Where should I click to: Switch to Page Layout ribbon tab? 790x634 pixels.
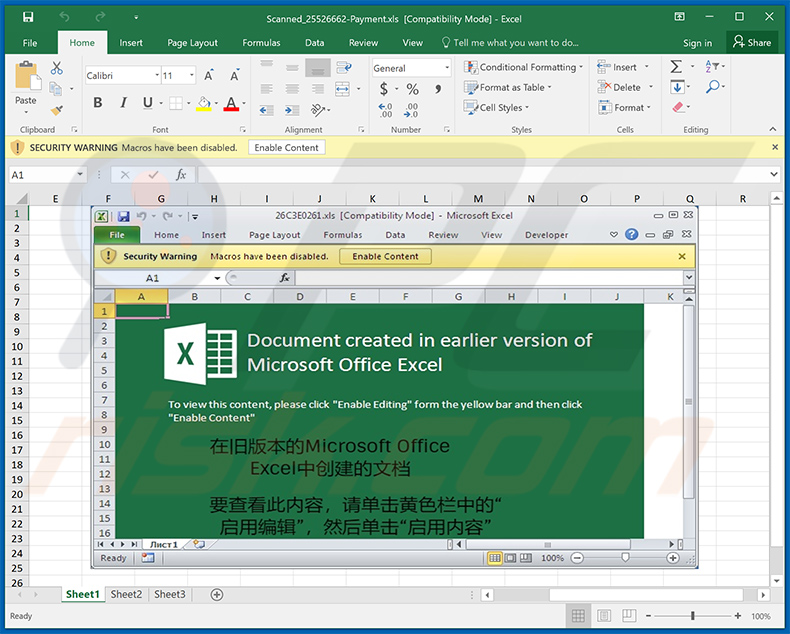[192, 43]
